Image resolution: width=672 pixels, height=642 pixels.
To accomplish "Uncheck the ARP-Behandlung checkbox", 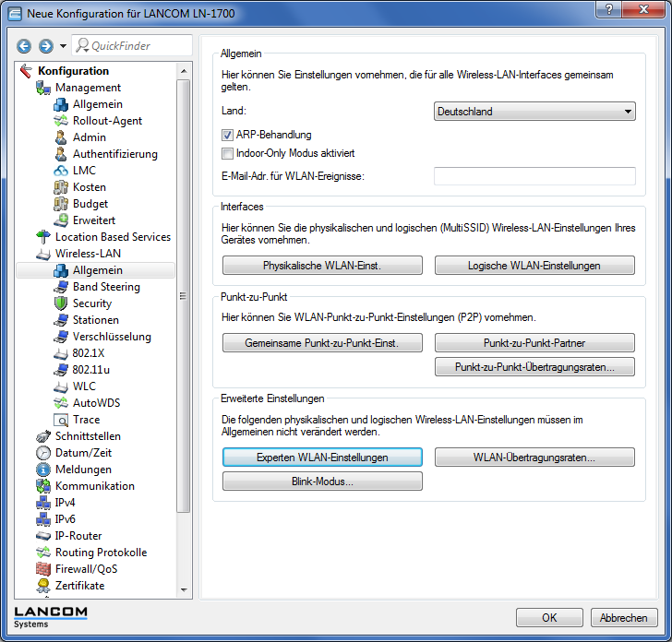I will tap(227, 136).
